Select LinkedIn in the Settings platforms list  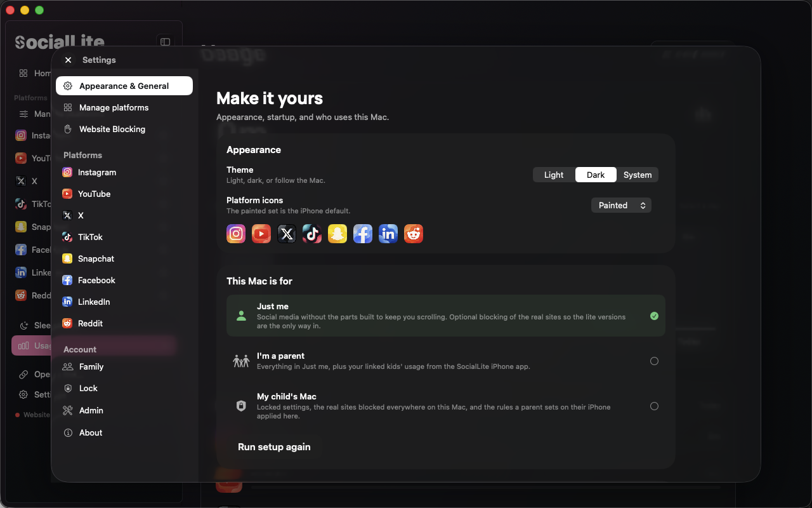click(124, 302)
